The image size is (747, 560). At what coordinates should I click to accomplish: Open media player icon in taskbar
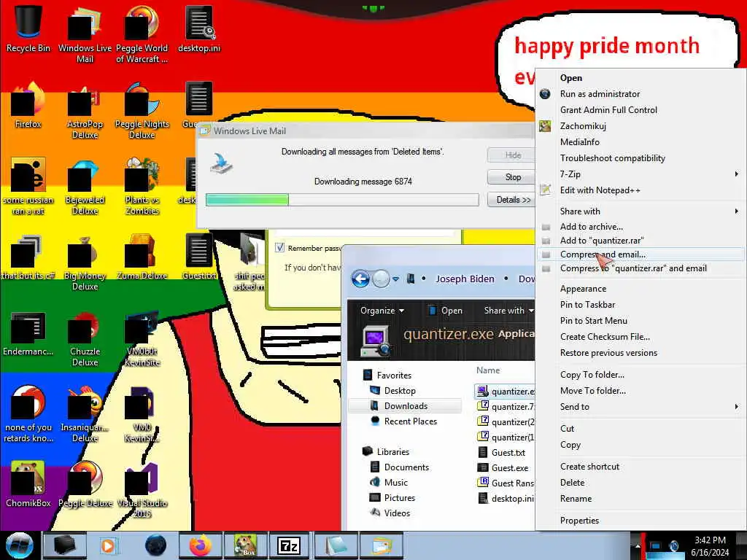point(108,545)
